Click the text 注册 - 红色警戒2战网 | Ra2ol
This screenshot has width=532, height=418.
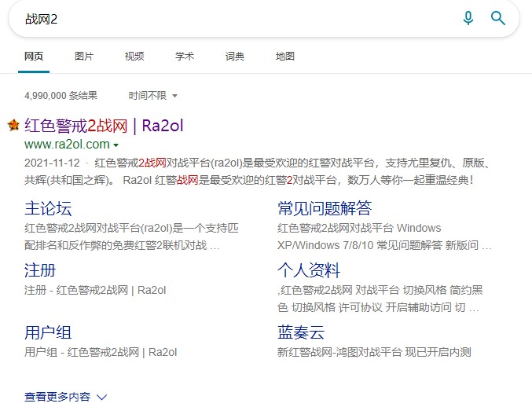coord(95,291)
